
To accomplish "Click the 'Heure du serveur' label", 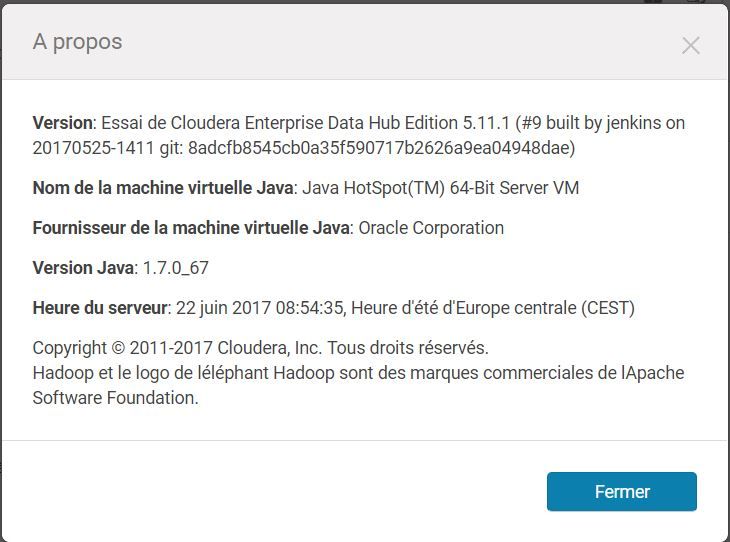I will [x=101, y=308].
